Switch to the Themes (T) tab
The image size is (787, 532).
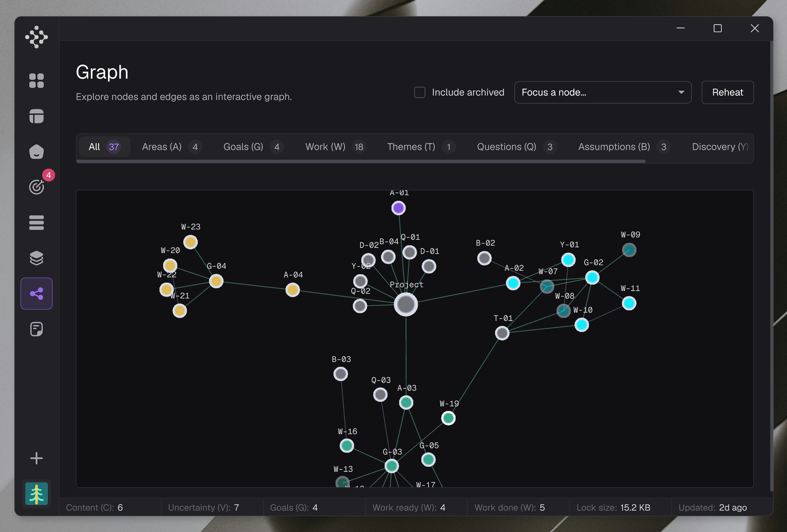(x=421, y=147)
